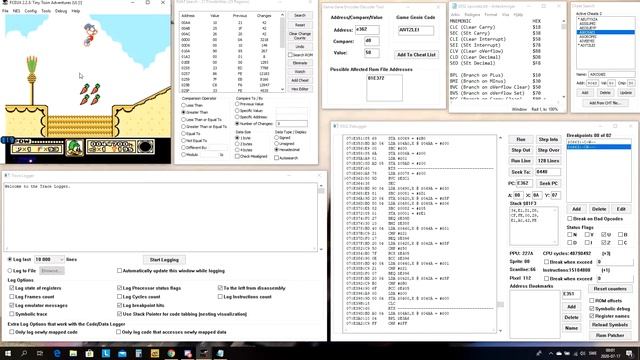Open FCEUX Debug menu
Image resolution: width=640 pixels, height=360 pixels.
[61, 11]
